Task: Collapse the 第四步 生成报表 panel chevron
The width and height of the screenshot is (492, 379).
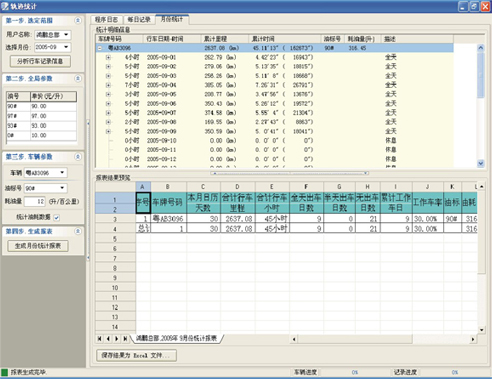Action: pos(78,231)
